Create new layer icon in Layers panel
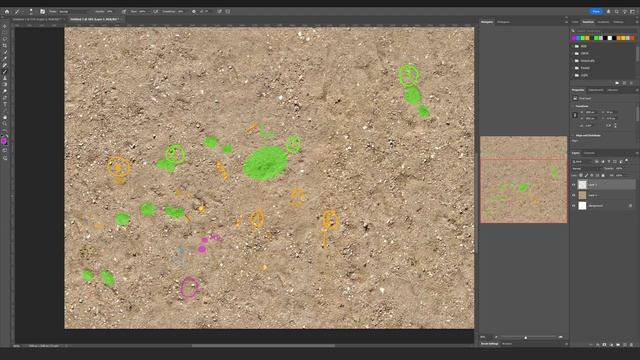Viewport: 640px width, 360px height. (624, 344)
